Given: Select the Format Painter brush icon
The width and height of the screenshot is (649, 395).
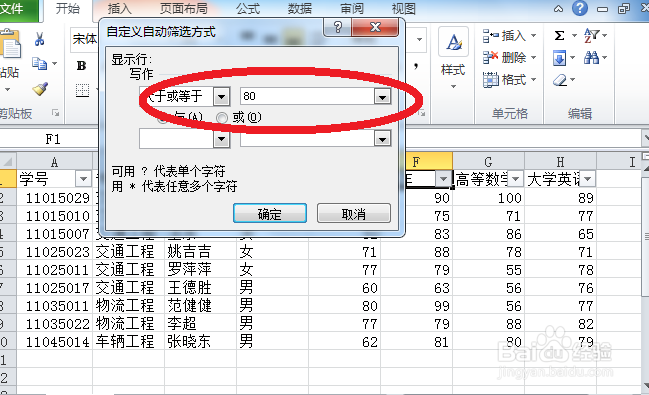Looking at the screenshot, I should [x=40, y=89].
